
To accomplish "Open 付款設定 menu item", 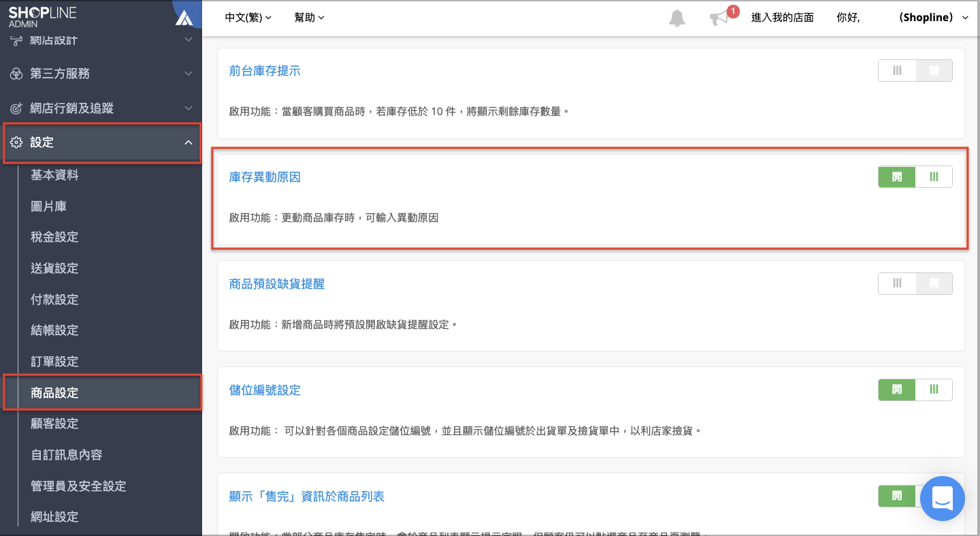I will point(54,300).
